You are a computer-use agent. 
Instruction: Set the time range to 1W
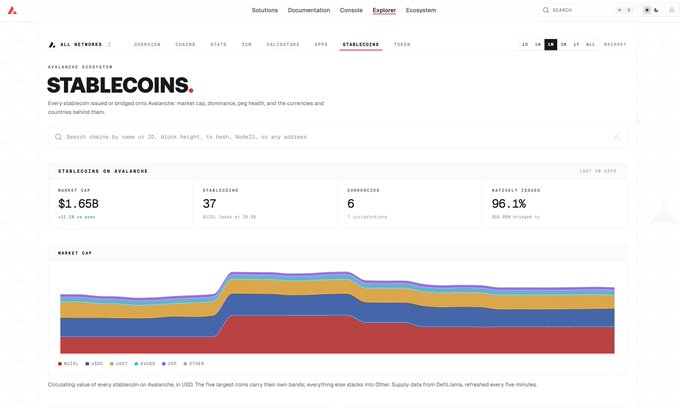[538, 44]
